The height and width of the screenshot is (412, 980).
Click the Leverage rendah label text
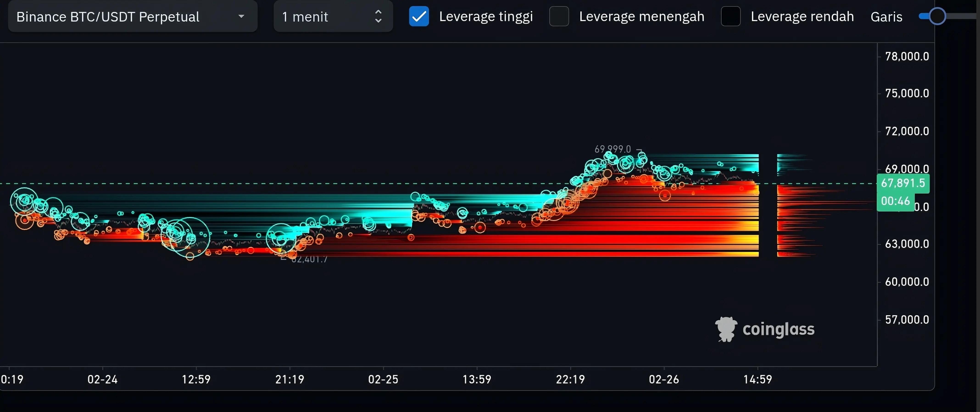coord(802,17)
